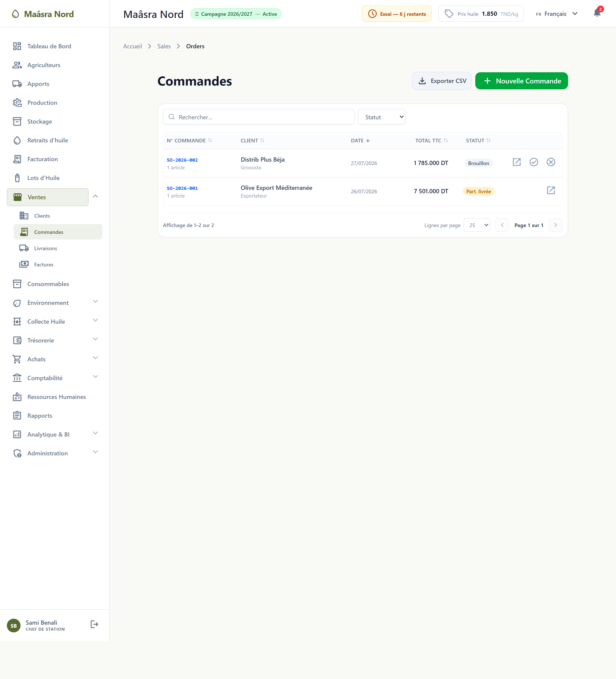Click the Lots d'Huile bottle icon

point(17,178)
